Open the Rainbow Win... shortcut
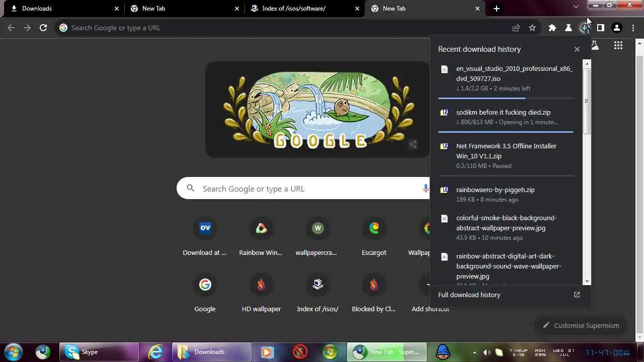Image resolution: width=644 pixels, height=362 pixels. point(261,237)
